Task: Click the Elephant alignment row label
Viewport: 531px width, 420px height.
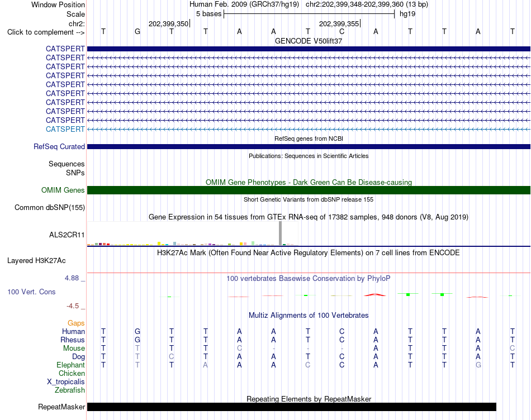Action: coord(70,365)
